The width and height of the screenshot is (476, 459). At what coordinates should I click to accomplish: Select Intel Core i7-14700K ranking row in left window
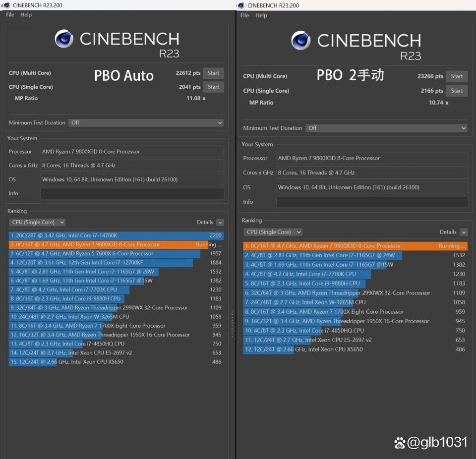tap(117, 235)
